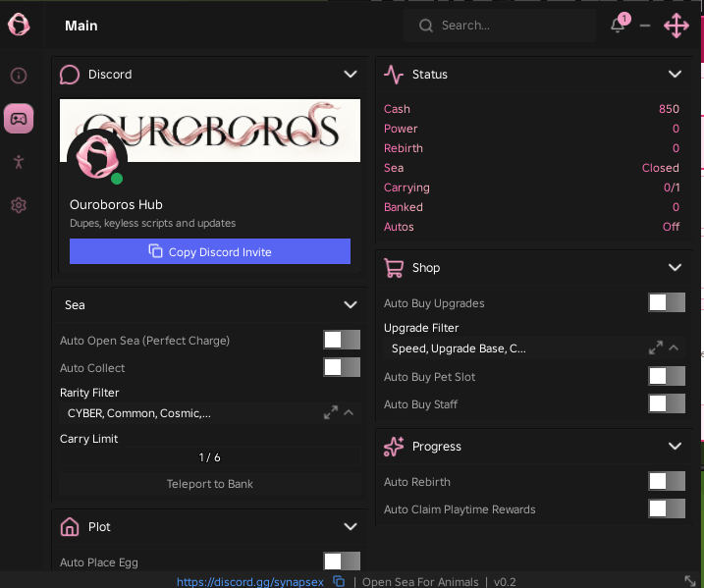Copy Discord Invite button

pos(210,251)
